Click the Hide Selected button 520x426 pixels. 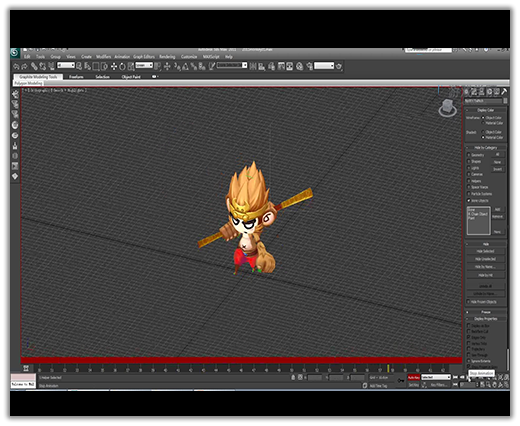485,251
